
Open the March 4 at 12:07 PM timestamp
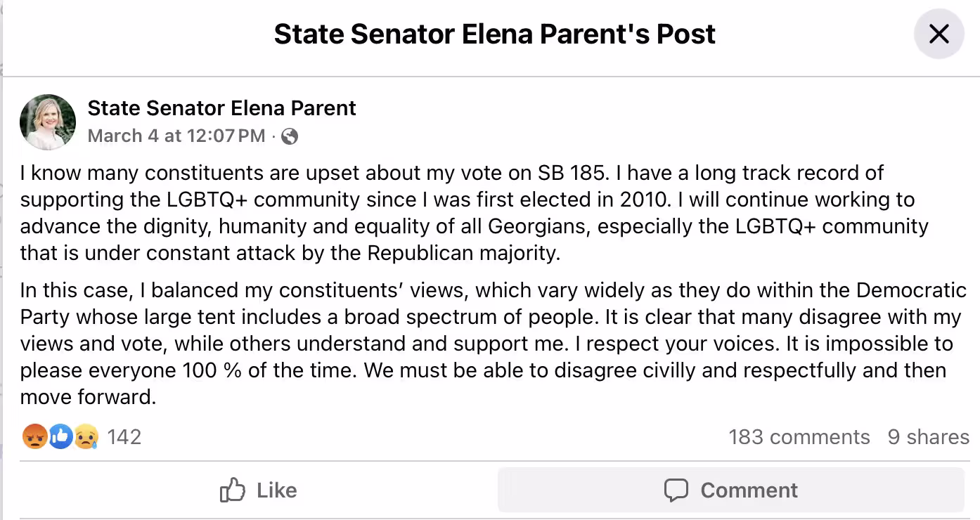click(176, 136)
